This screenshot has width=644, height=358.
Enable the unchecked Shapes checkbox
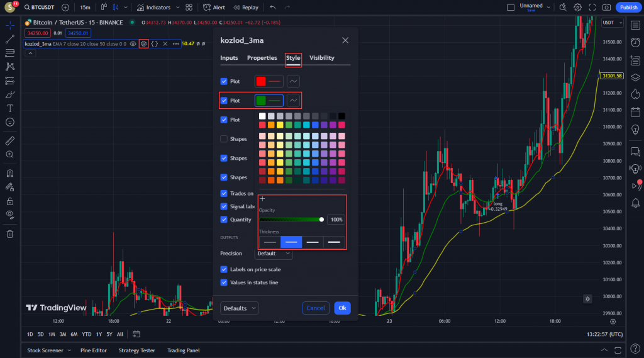tap(224, 139)
